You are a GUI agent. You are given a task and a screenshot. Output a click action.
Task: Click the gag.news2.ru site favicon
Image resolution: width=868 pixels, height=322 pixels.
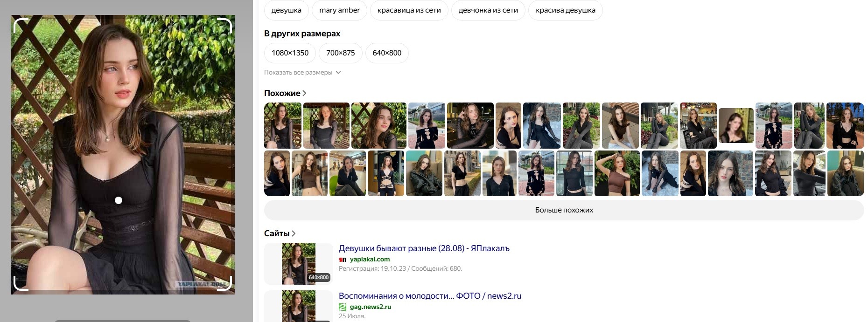pos(343,307)
